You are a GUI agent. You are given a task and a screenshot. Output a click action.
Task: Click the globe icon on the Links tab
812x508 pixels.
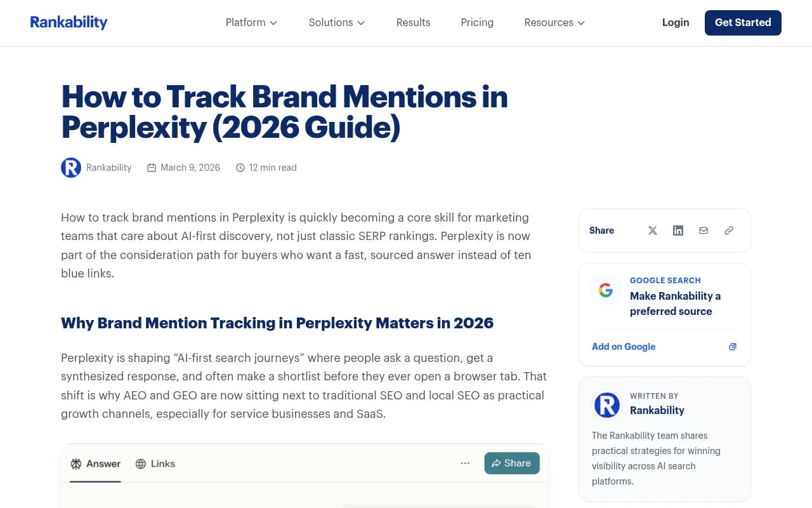[x=141, y=464]
